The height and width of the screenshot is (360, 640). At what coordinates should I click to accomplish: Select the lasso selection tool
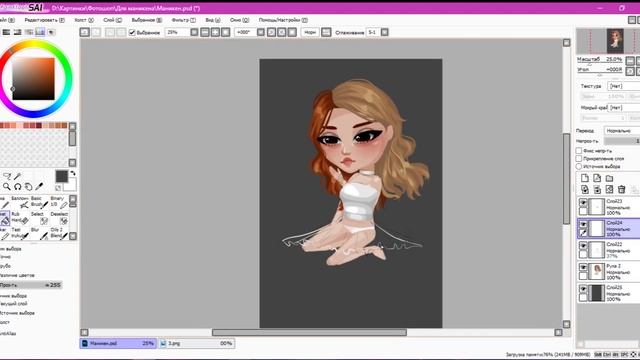click(7, 176)
